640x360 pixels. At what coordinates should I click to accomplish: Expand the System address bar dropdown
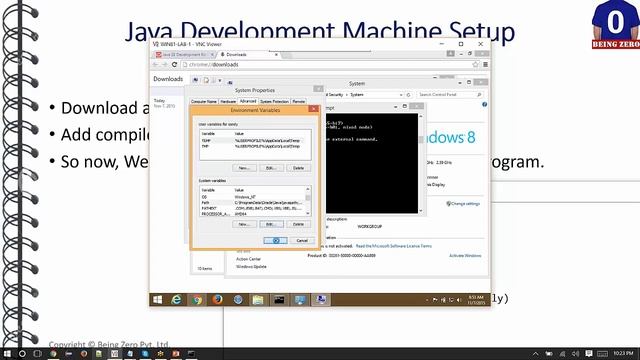(401, 95)
